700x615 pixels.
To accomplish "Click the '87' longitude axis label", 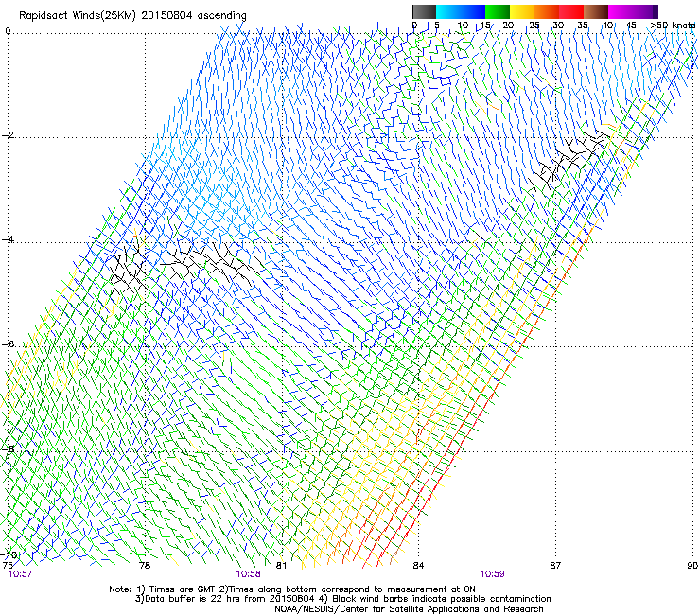I will pos(555,566).
